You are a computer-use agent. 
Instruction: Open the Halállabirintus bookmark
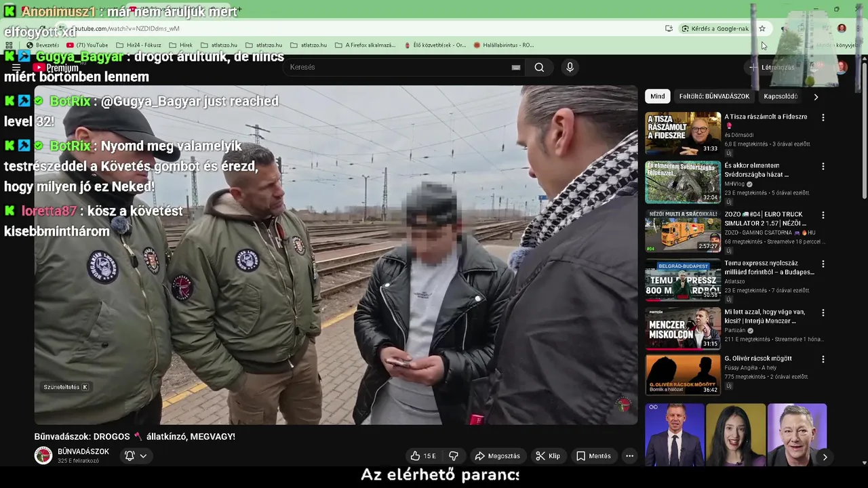coord(503,45)
